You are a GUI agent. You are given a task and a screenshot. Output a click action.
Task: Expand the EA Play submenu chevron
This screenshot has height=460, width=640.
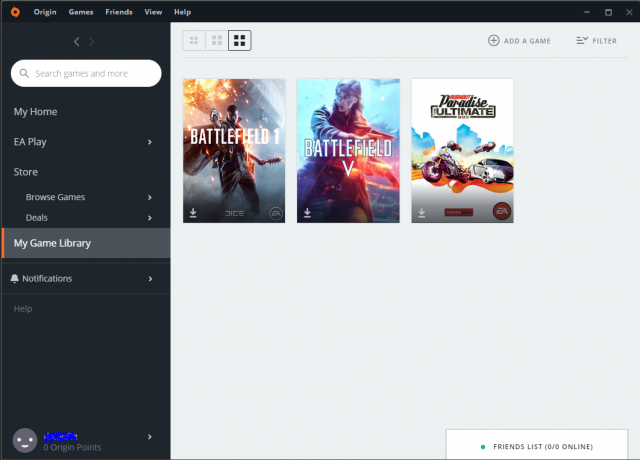pos(150,142)
